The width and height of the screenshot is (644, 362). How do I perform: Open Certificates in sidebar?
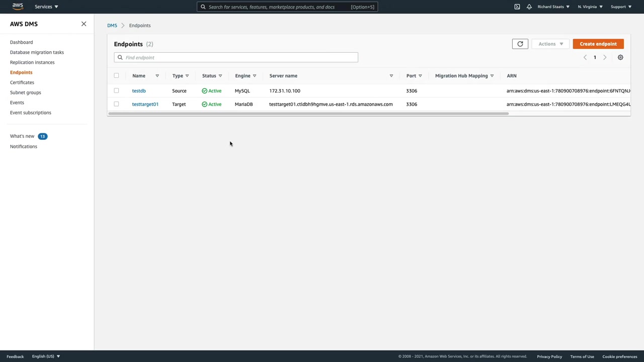(22, 82)
